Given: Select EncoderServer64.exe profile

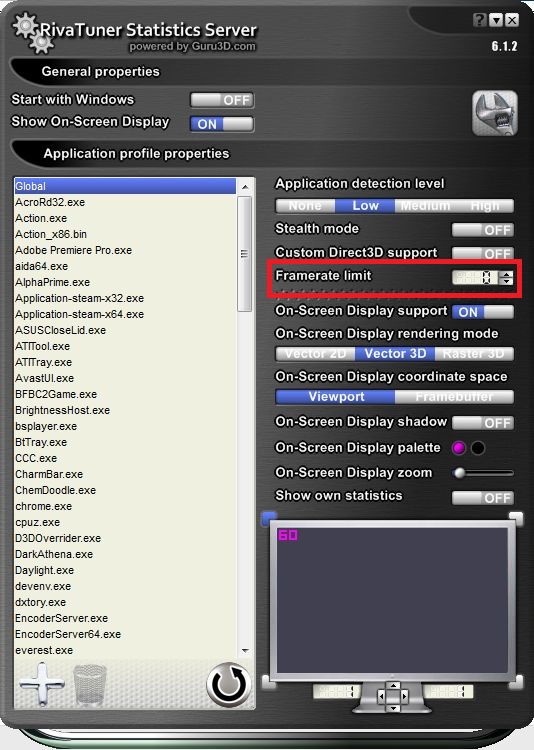Looking at the screenshot, I should coord(125,635).
